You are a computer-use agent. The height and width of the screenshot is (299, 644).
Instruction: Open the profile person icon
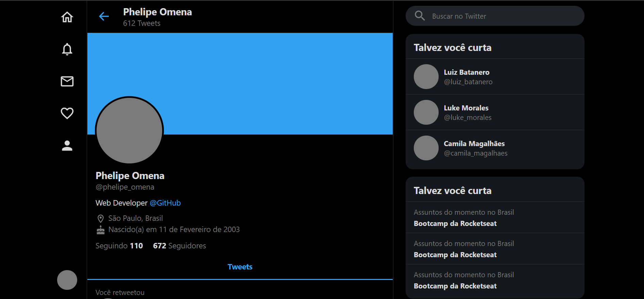pyautogui.click(x=67, y=145)
